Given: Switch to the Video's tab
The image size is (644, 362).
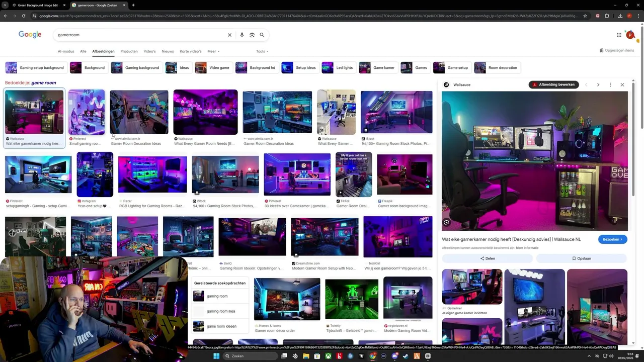Looking at the screenshot, I should pos(149,51).
